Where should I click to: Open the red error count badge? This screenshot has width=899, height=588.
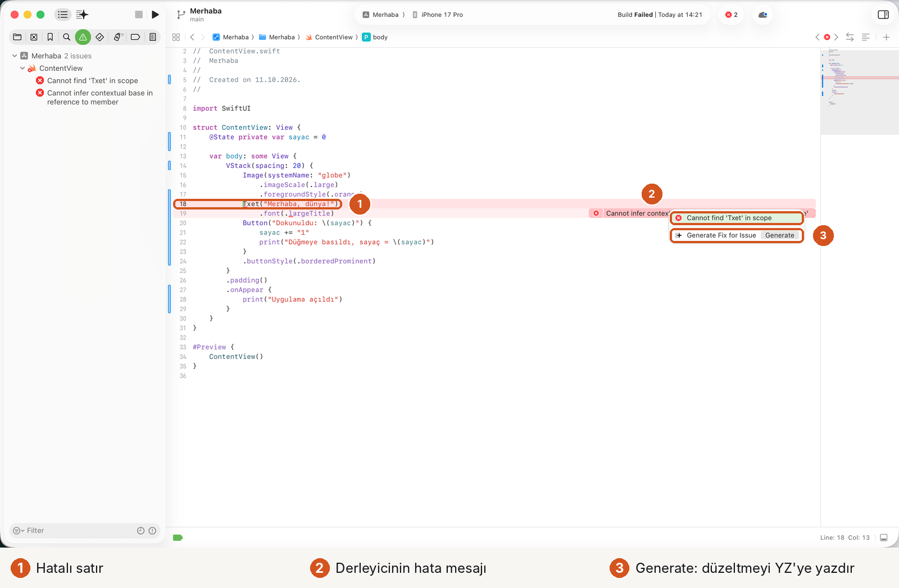(732, 15)
